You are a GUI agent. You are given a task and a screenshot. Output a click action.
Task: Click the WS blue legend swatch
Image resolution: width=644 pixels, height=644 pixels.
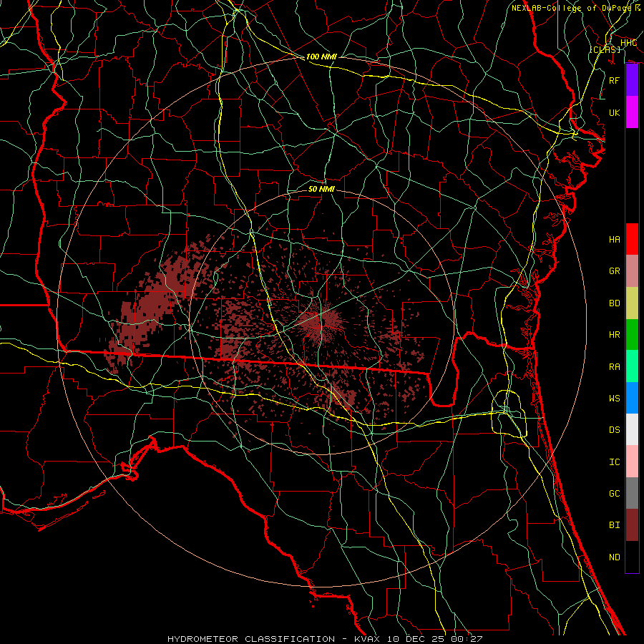pos(632,398)
